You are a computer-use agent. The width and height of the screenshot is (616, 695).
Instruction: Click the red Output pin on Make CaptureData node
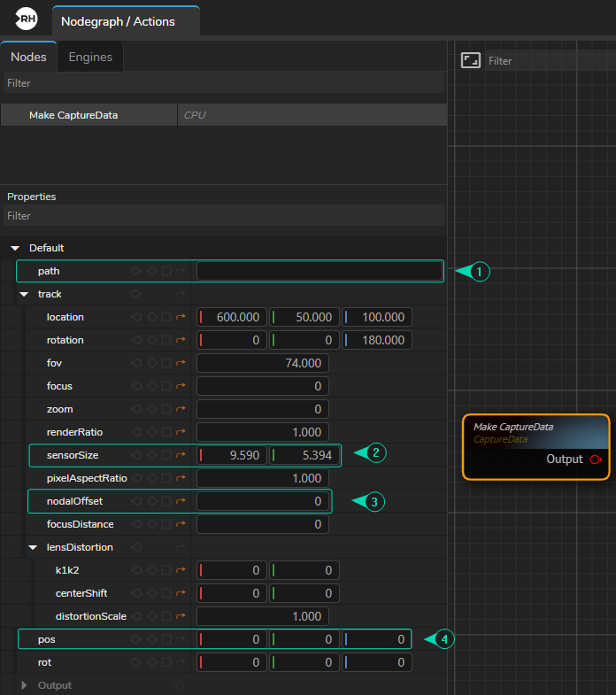(x=596, y=459)
